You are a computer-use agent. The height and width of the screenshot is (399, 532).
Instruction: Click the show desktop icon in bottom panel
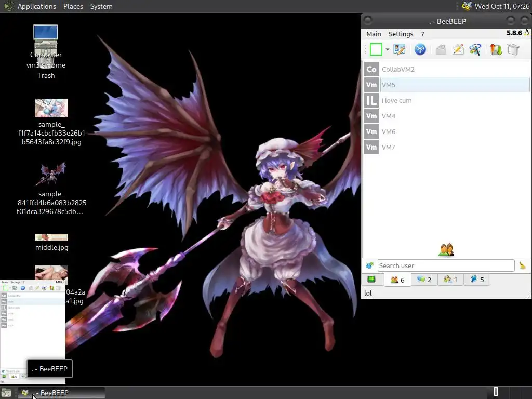tap(6, 393)
